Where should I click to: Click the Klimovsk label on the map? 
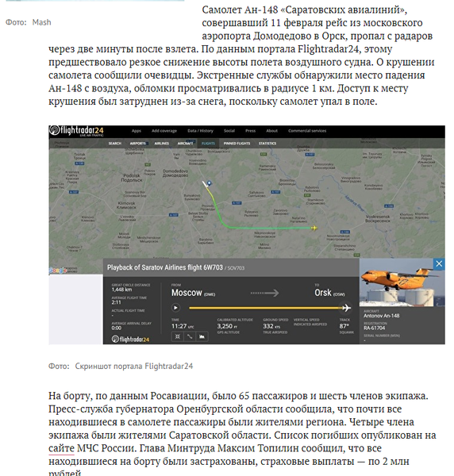click(127, 205)
